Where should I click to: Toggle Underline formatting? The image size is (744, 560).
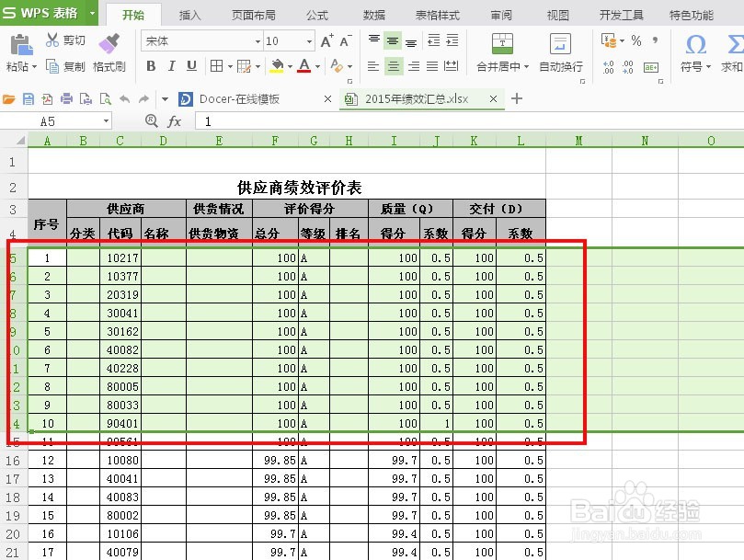tap(191, 66)
